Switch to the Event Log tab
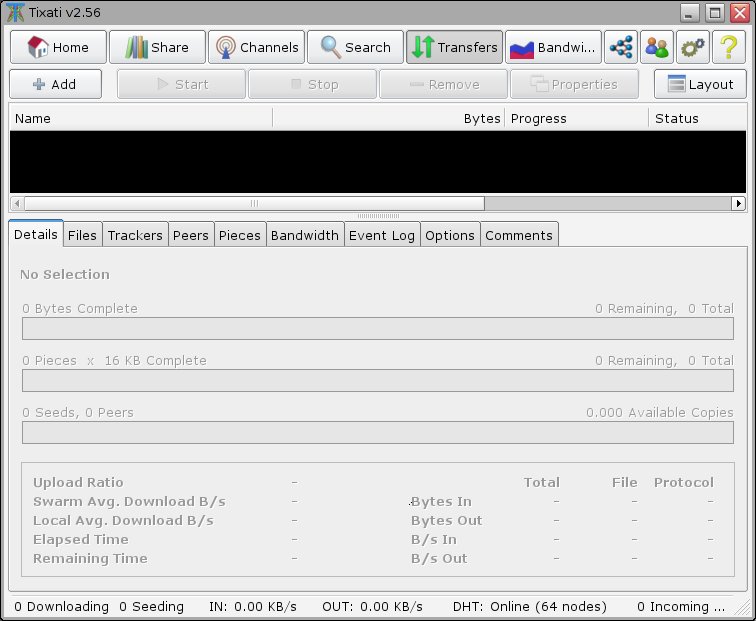Image resolution: width=756 pixels, height=621 pixels. click(x=382, y=235)
